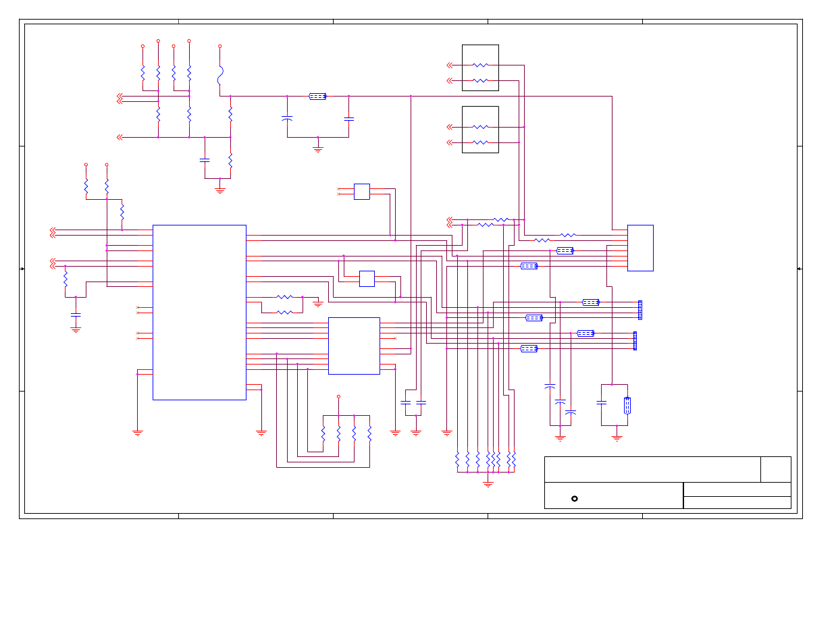Click the polarized capacitor left of the top ground

click(x=287, y=119)
